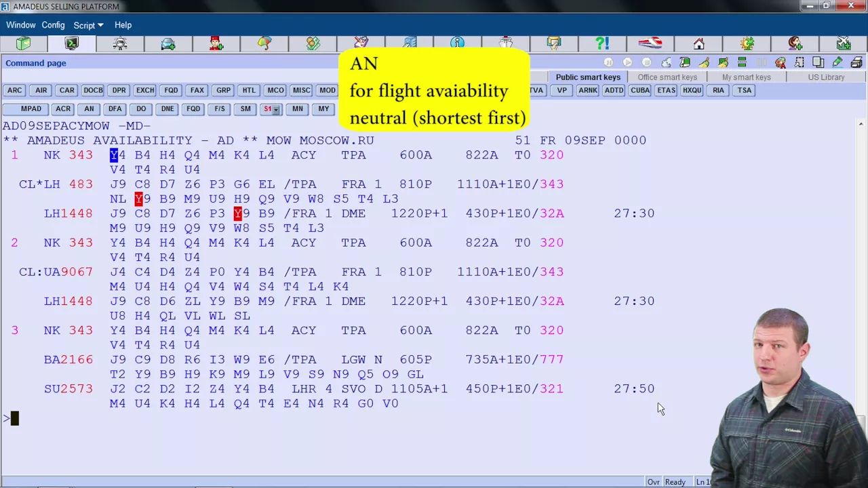Image resolution: width=868 pixels, height=488 pixels.
Task: Click the UA9067 codeshare flight
Action: click(68, 272)
